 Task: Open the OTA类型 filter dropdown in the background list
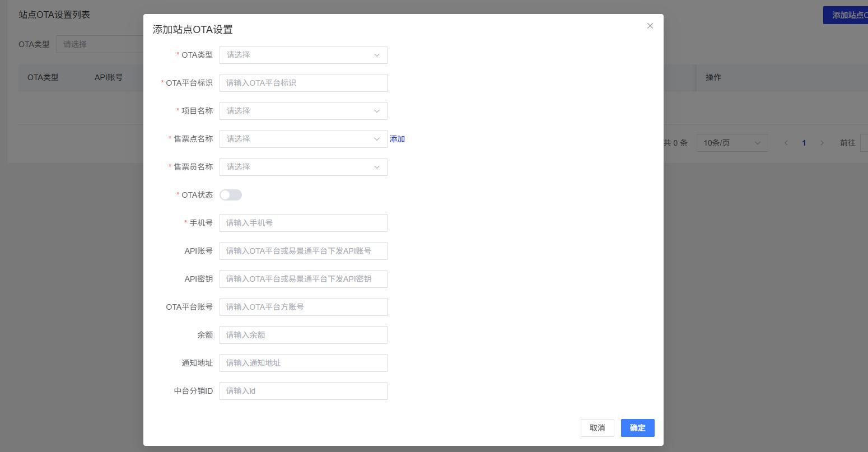pyautogui.click(x=100, y=44)
